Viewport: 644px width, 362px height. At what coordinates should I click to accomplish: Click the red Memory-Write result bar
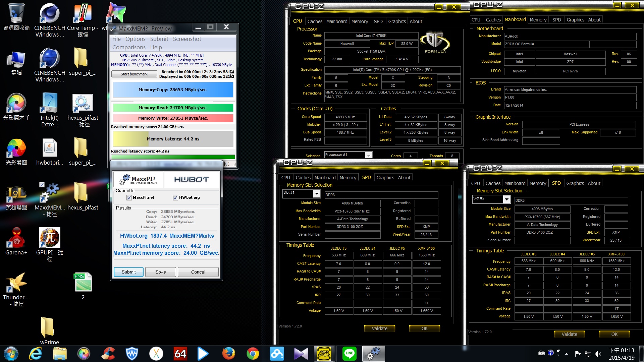[x=173, y=118]
